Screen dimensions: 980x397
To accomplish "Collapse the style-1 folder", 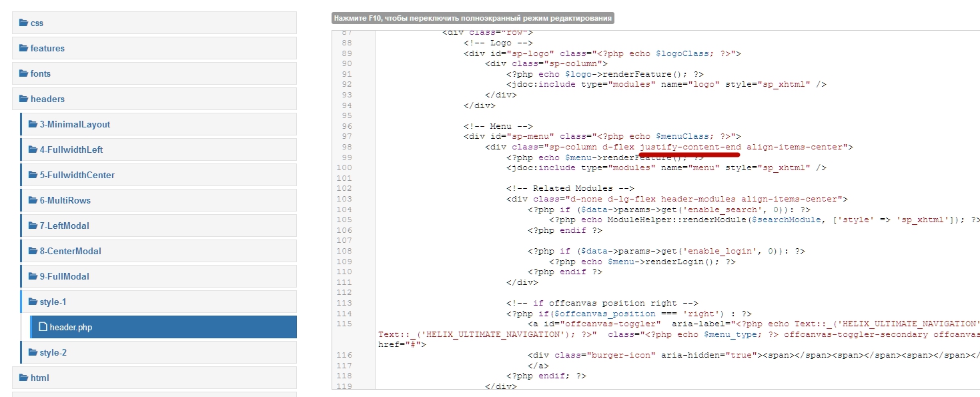I will (53, 302).
